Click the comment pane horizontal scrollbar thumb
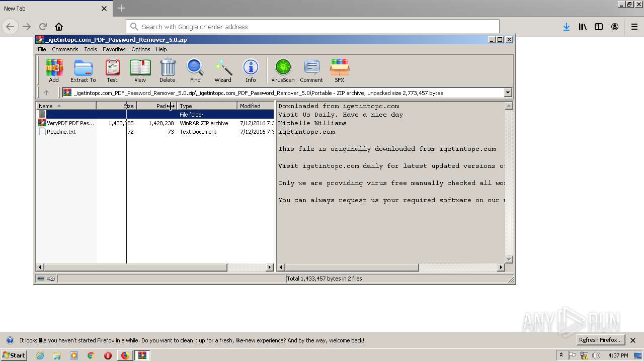 click(352, 267)
